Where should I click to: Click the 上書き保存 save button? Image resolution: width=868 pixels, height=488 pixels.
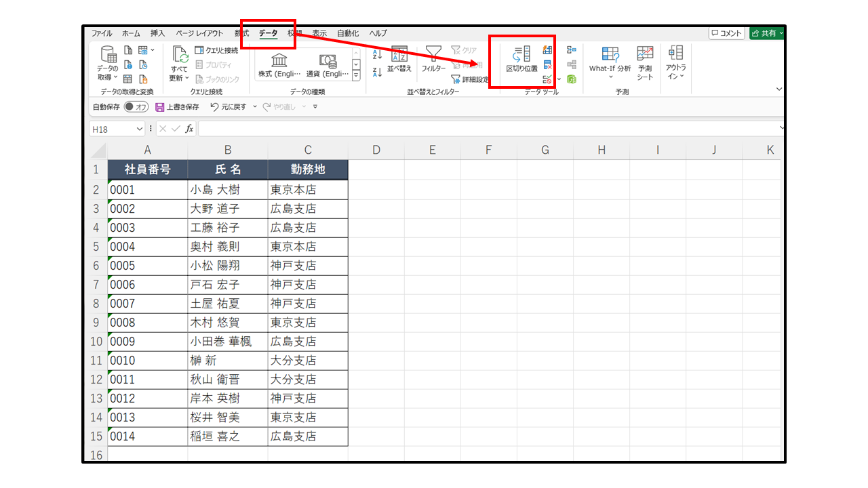tap(178, 107)
